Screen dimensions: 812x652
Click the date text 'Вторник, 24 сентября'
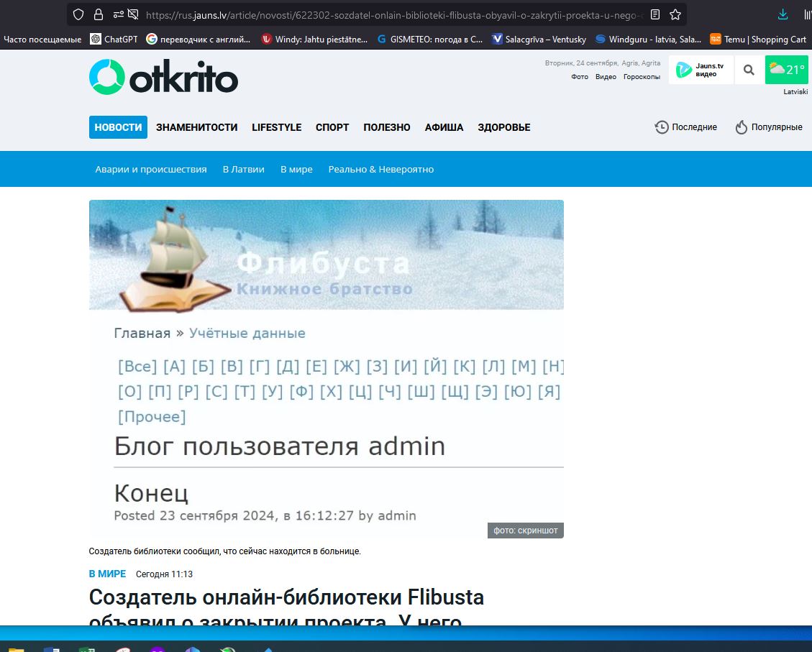(581, 63)
